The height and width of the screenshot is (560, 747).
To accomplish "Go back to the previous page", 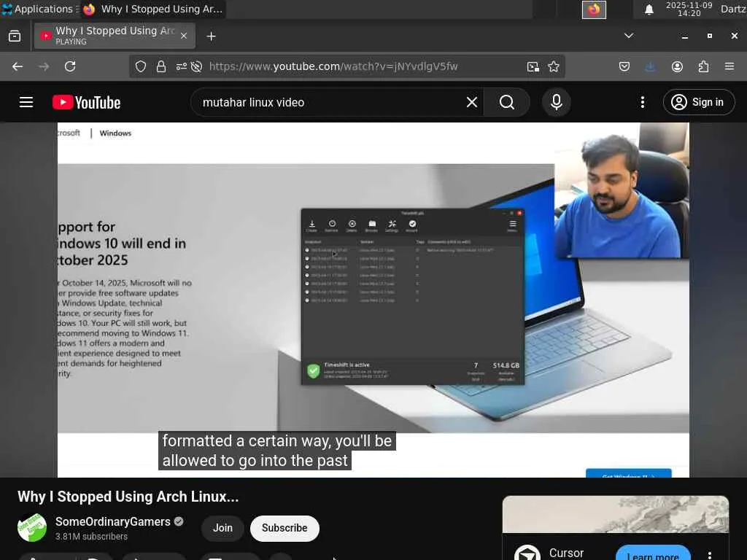I will (x=18, y=66).
